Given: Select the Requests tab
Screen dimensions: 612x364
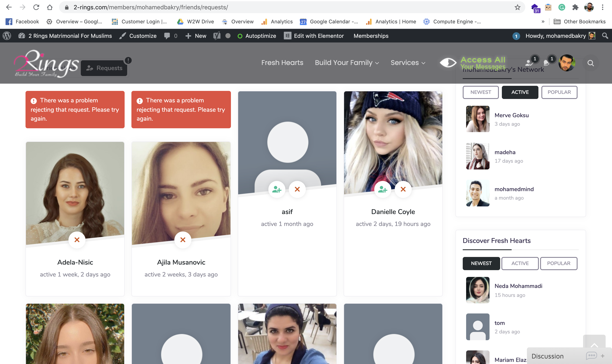Looking at the screenshot, I should click(x=104, y=68).
